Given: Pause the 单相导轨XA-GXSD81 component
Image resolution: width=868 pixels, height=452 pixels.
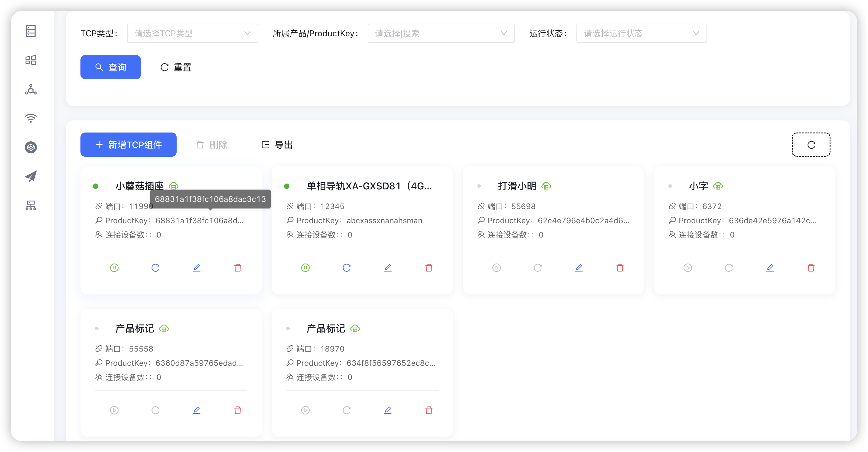Looking at the screenshot, I should click(305, 268).
